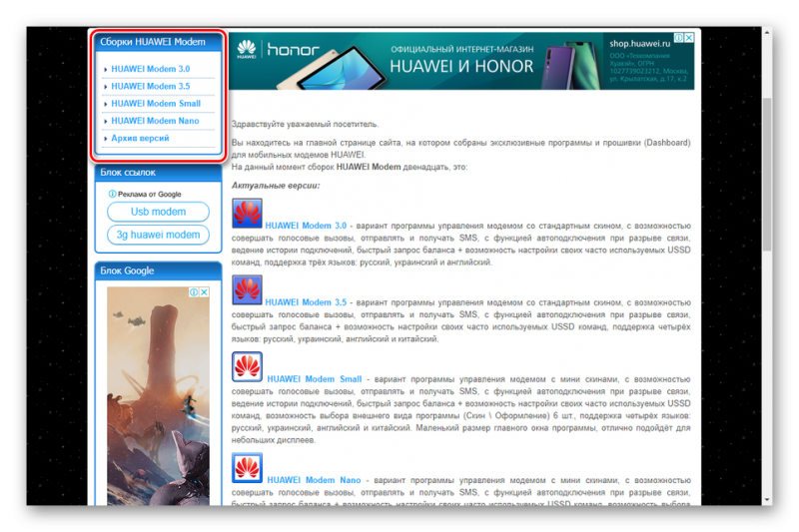This screenshot has width=799, height=532.
Task: Open HUAWEI Modem 3.5 sidebar link
Action: pos(151,86)
